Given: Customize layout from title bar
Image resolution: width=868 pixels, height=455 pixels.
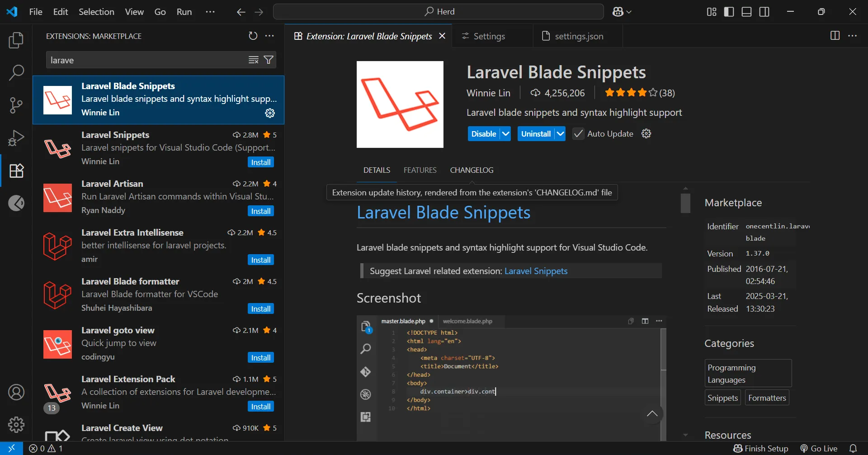Looking at the screenshot, I should [x=712, y=12].
